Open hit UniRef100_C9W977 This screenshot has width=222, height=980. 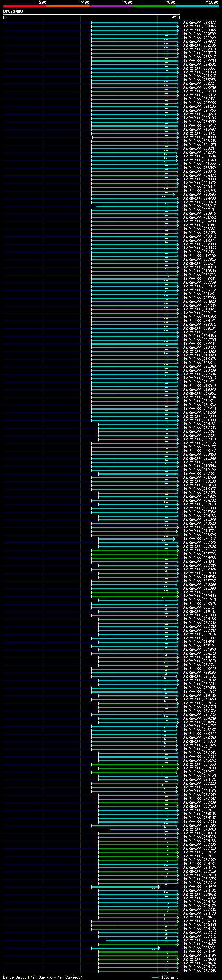[199, 41]
